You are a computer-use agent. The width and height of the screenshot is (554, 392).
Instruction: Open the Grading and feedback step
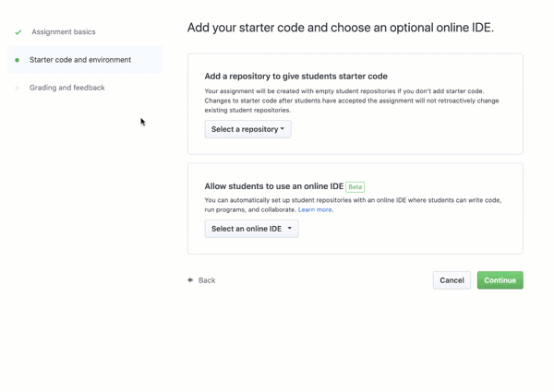67,88
